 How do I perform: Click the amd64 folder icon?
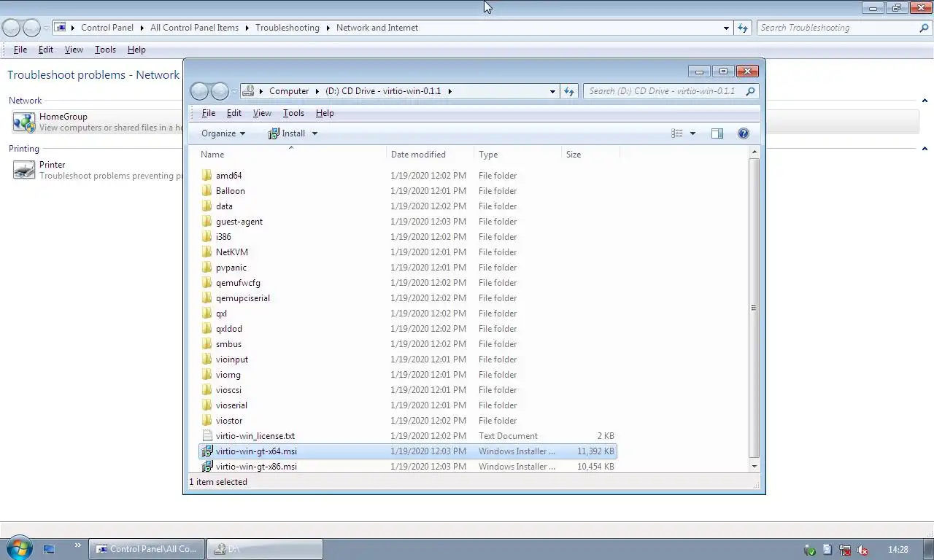207,176
